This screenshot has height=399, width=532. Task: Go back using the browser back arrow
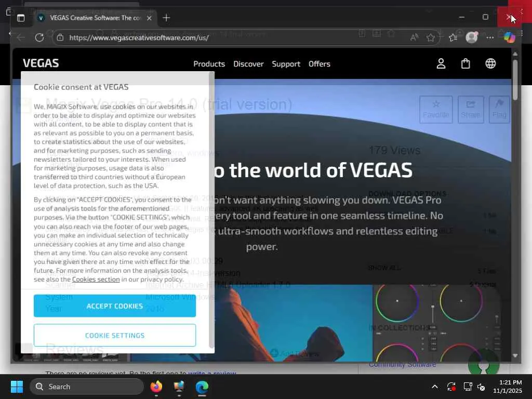[x=21, y=37]
